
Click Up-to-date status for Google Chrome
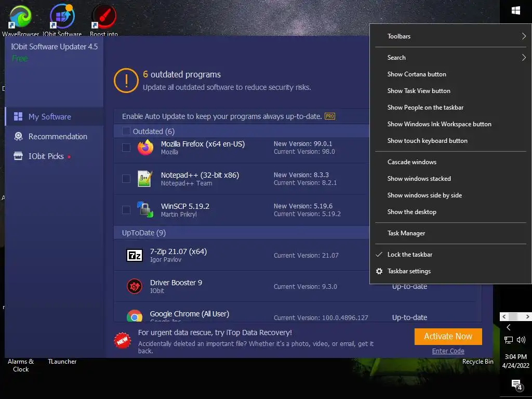coord(409,317)
